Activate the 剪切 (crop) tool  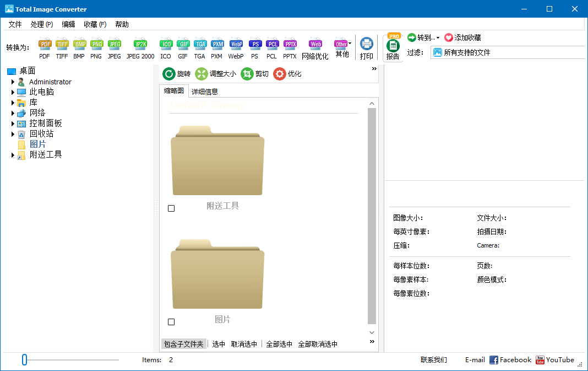tap(255, 73)
